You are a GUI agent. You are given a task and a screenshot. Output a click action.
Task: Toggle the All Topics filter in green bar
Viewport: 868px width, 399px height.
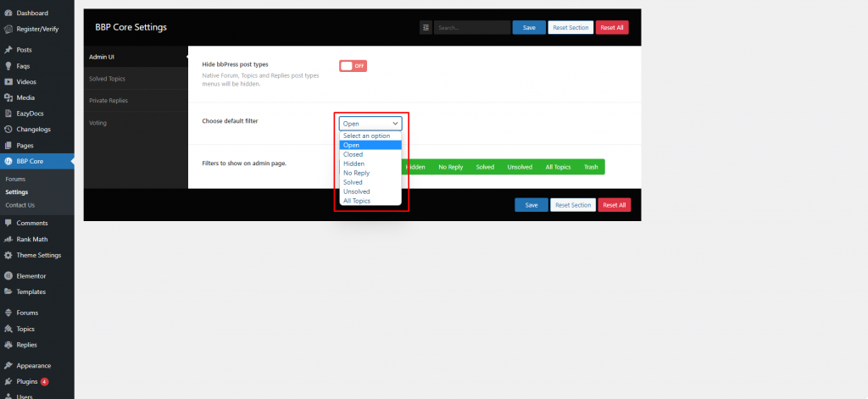click(x=558, y=167)
